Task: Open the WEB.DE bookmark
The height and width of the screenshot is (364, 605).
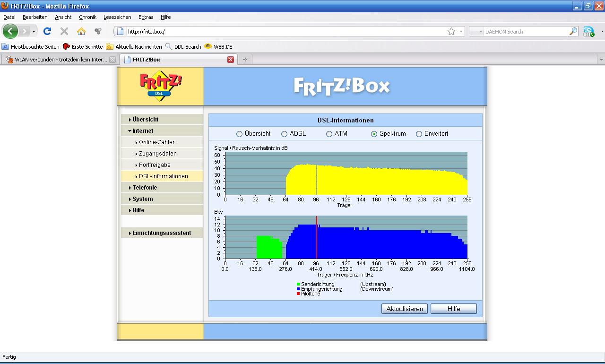Action: pyautogui.click(x=218, y=47)
